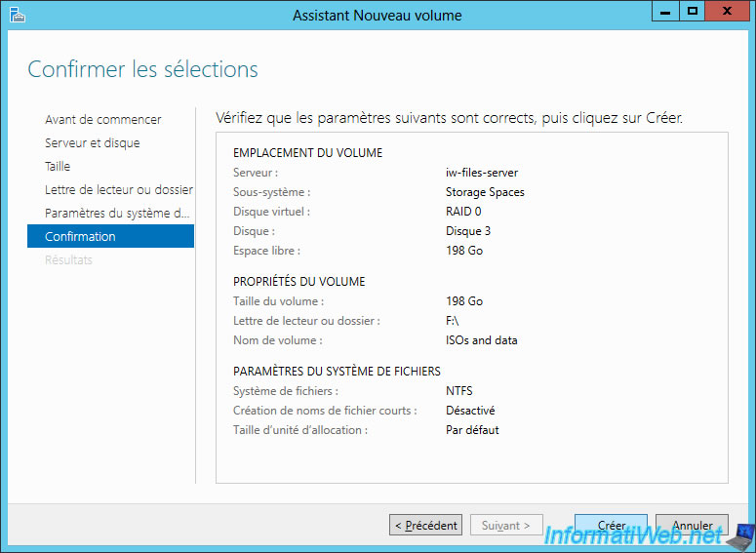Click the Système de fichiers label

click(286, 391)
